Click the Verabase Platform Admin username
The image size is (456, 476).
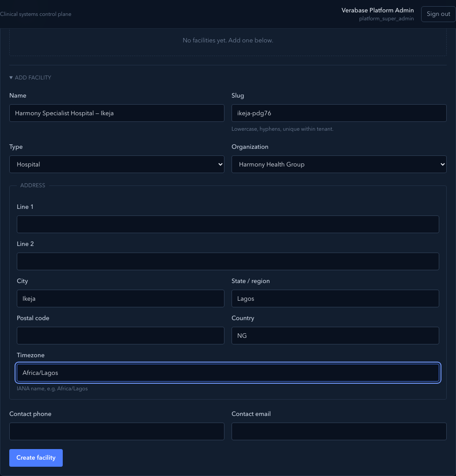click(378, 10)
